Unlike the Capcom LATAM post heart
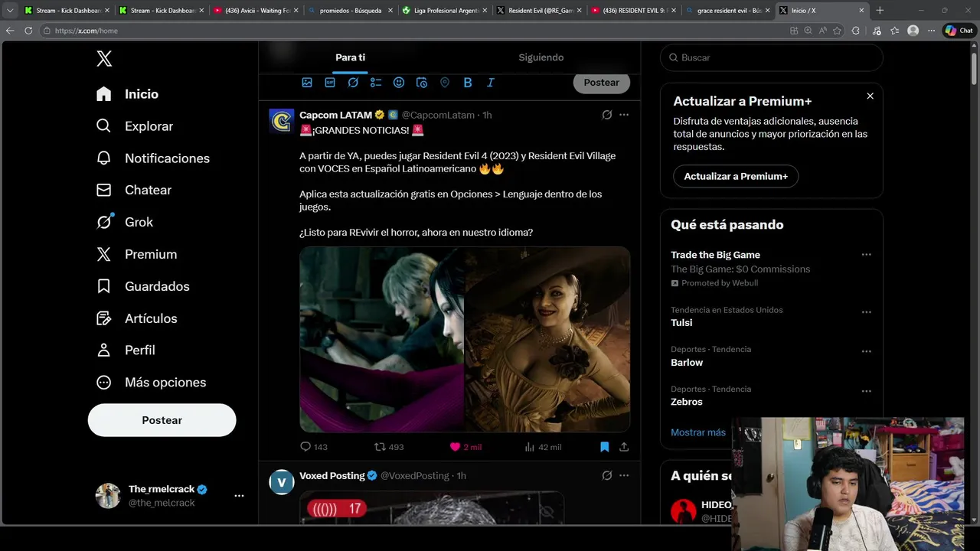Viewport: 980px width, 551px height. pos(465,447)
